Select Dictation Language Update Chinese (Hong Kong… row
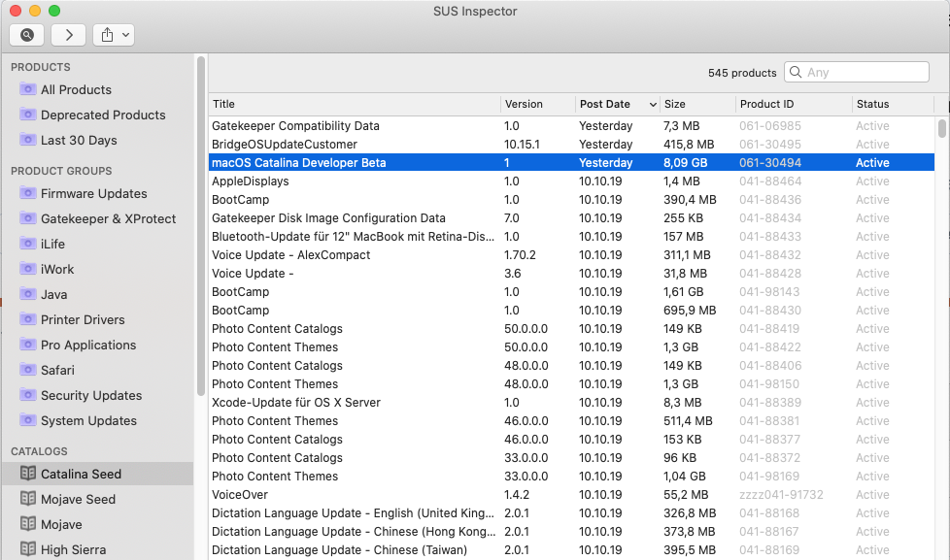The image size is (950, 560). point(571,532)
